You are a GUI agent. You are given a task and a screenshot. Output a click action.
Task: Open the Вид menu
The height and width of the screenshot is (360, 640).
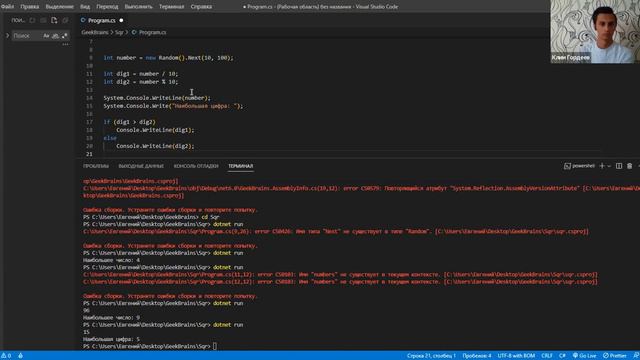[85, 7]
